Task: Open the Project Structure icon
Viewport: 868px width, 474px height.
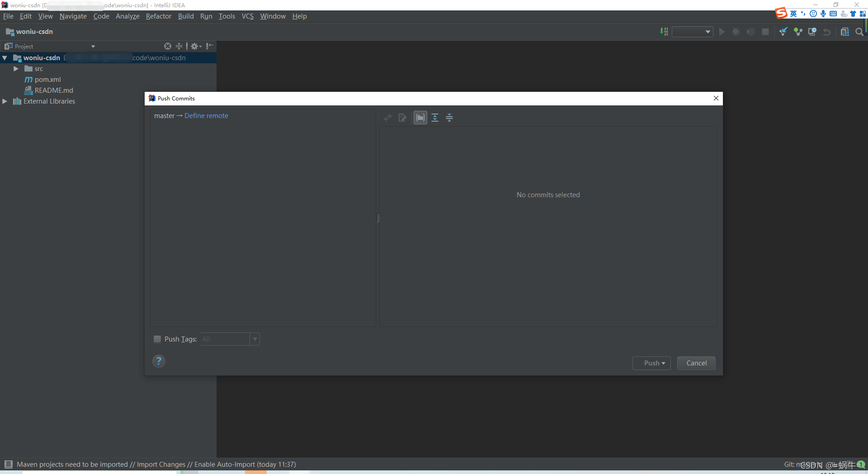Action: tap(845, 32)
